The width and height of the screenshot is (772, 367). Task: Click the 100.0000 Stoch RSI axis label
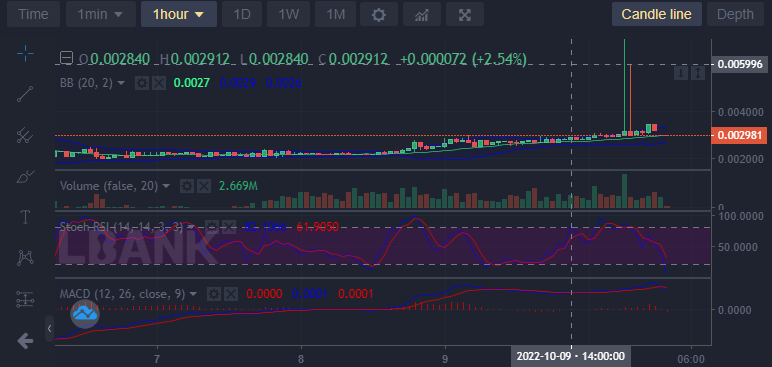click(741, 216)
